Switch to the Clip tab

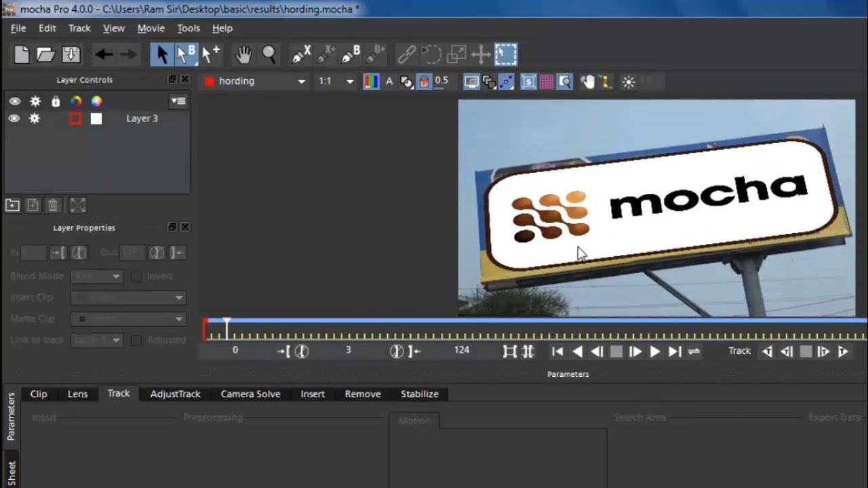(39, 394)
